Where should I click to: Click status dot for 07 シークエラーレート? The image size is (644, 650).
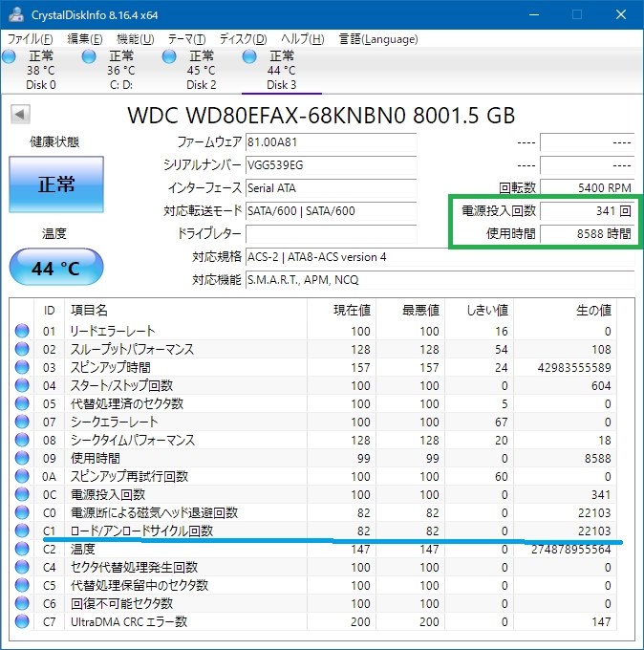click(x=22, y=422)
